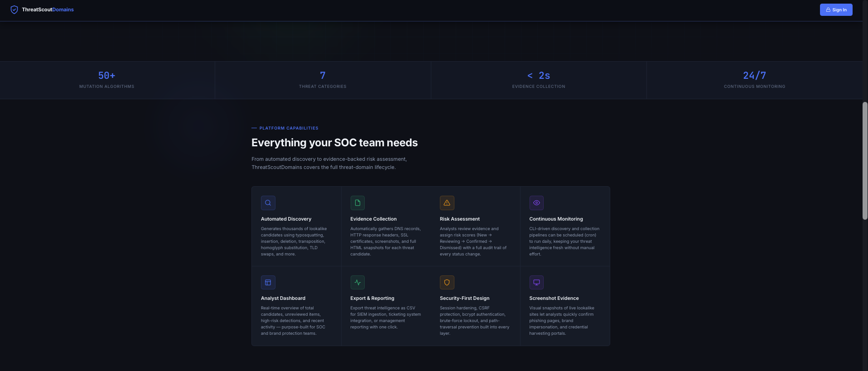Click the Automated Discovery card title
This screenshot has height=371, width=868.
[286, 219]
